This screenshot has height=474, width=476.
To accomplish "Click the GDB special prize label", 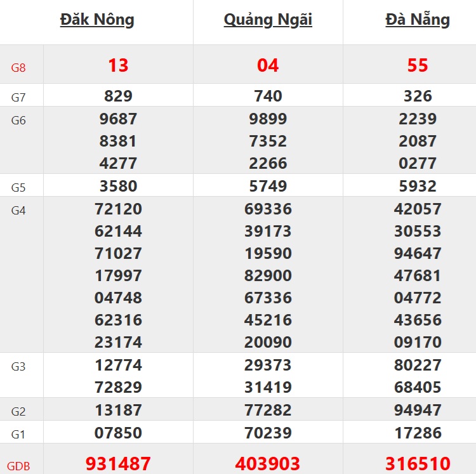I will (x=18, y=466).
